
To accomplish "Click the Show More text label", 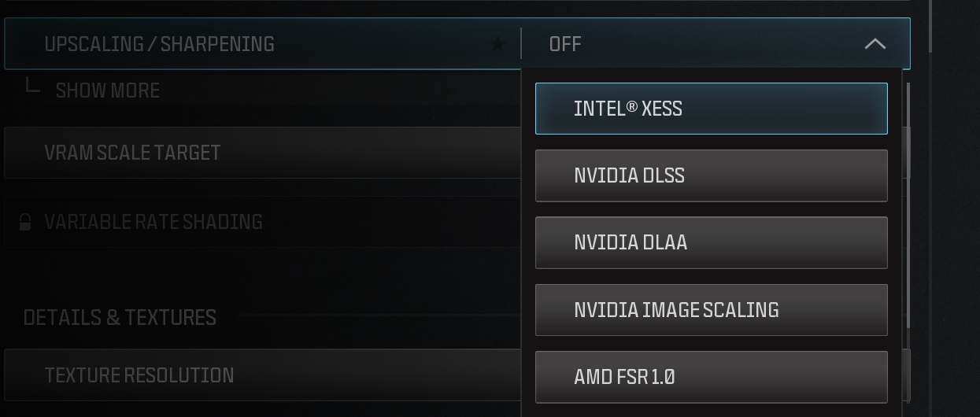I will point(108,90).
